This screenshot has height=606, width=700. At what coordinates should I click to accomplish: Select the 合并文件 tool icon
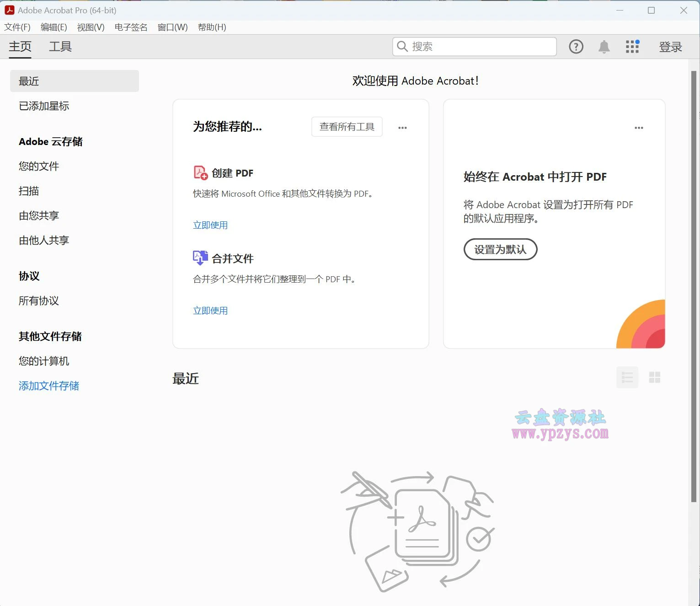click(x=199, y=257)
